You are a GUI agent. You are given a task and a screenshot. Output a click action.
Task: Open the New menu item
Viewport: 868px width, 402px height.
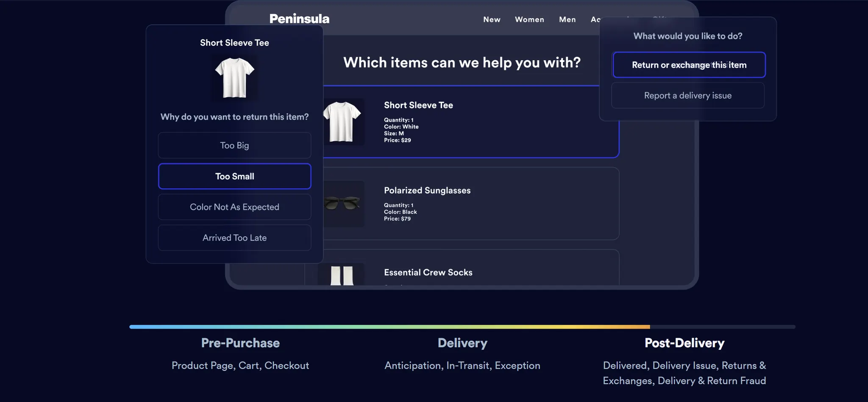point(492,20)
